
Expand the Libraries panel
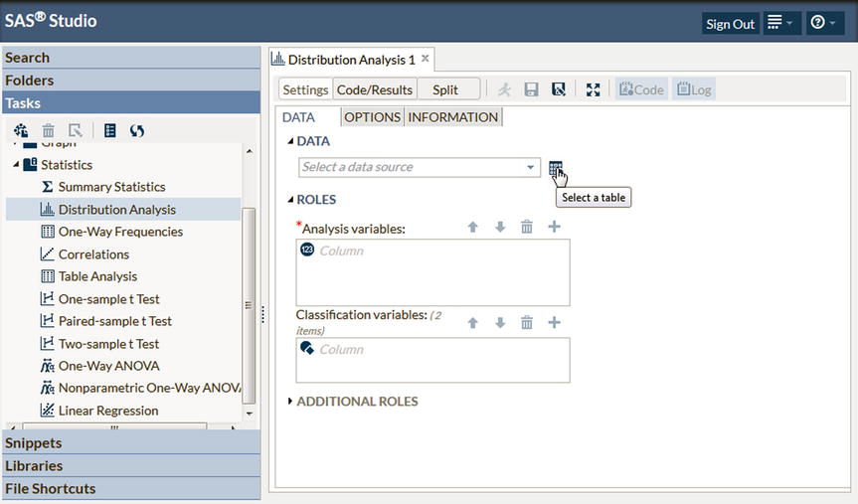click(x=131, y=465)
